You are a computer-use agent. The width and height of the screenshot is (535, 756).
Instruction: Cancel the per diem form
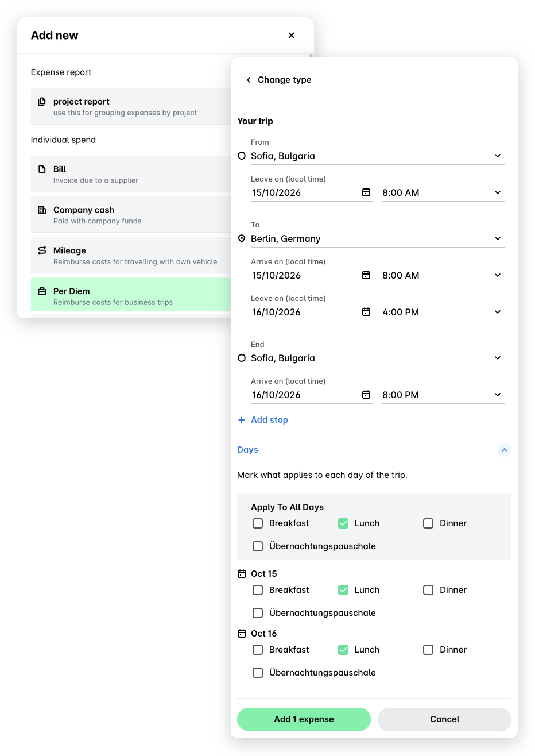444,719
